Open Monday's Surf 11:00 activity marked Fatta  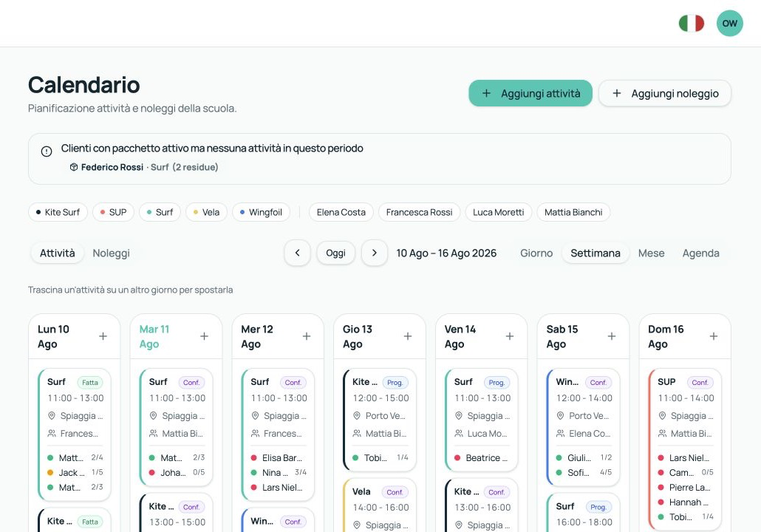pos(75,435)
